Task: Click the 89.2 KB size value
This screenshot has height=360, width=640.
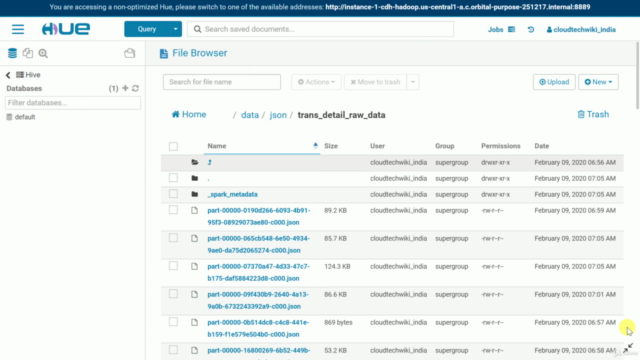Action: 336,211
